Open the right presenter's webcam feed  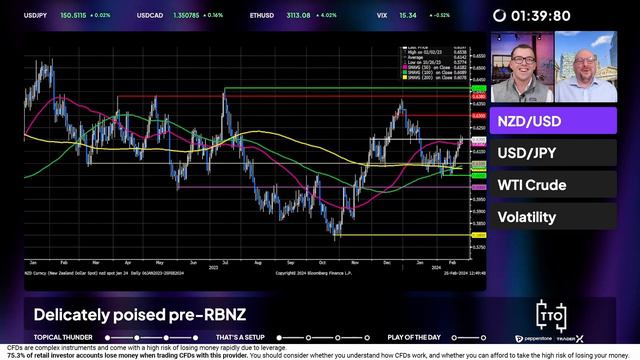point(586,67)
